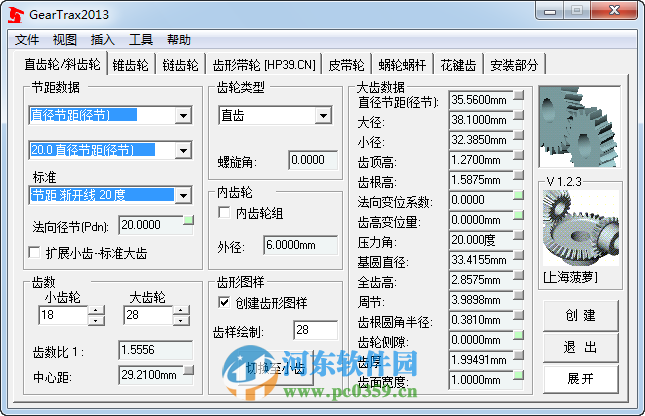Viewport: 645px width, 416px height.
Task: Click the 展开 button
Action: [x=580, y=379]
